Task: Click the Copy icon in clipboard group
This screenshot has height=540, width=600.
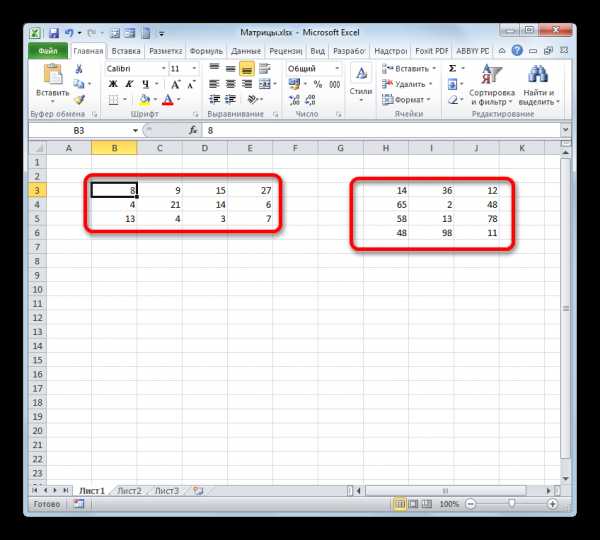Action: (79, 84)
